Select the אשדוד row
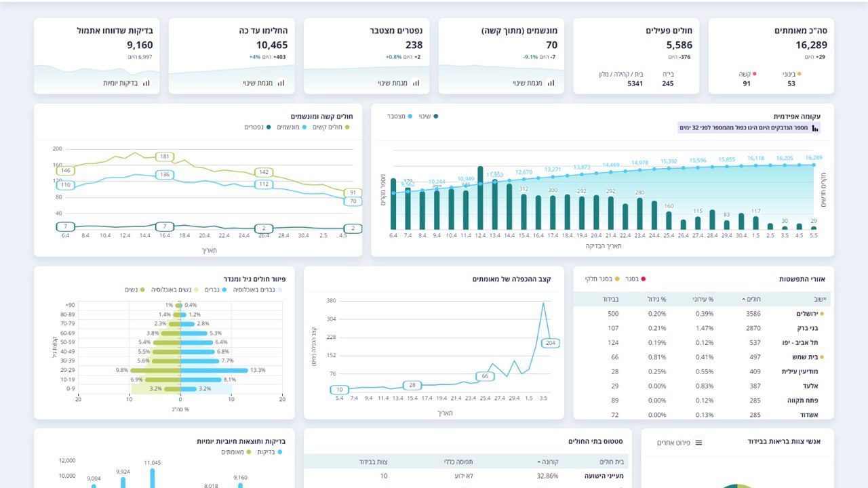 (x=703, y=415)
